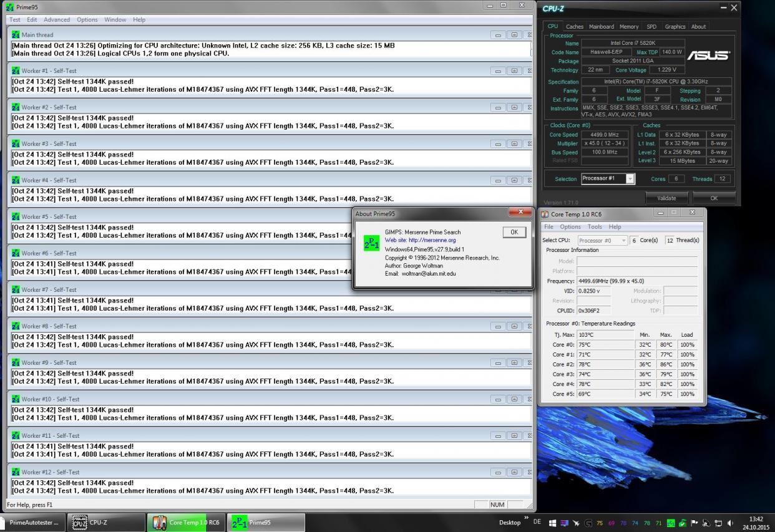Click the Worker #12 Self-Test window icon
This screenshot has width=775, height=532.
(x=16, y=472)
